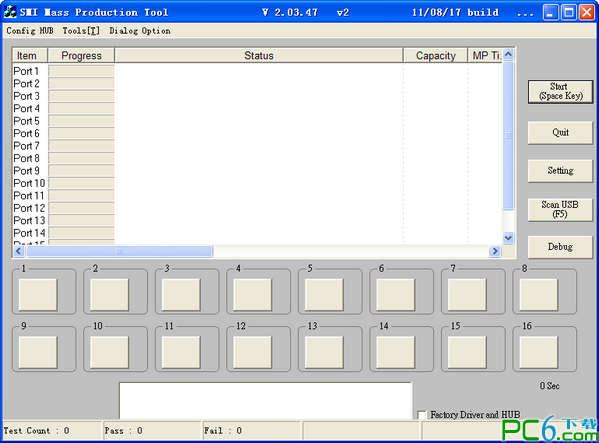Select the Port 10 row
The height and width of the screenshot is (443, 599).
point(257,183)
